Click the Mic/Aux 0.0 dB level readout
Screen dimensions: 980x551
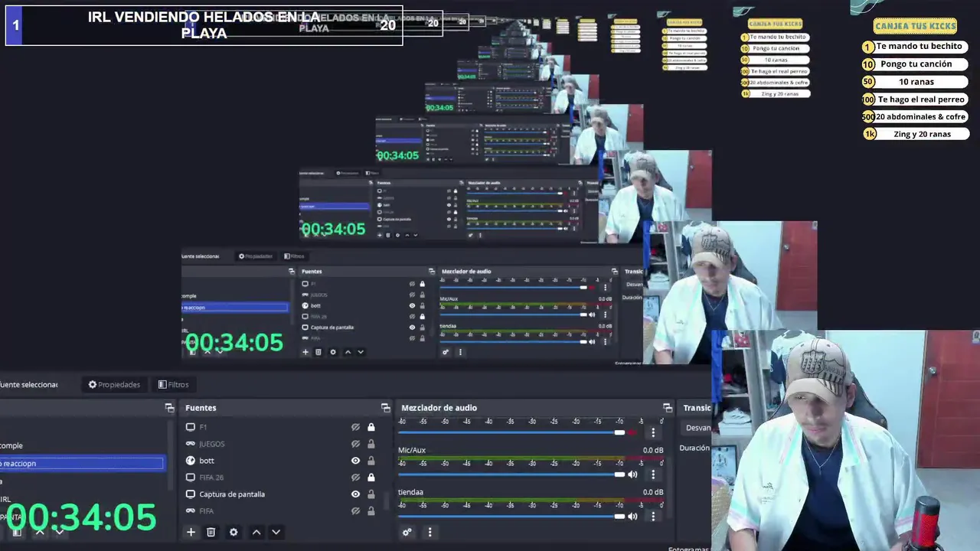(x=653, y=450)
